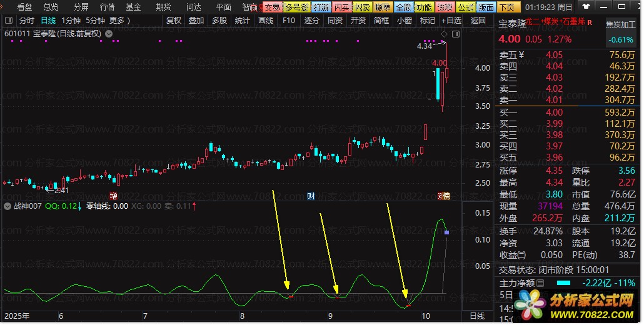Open the skin theme shirt icon

click(586, 7)
